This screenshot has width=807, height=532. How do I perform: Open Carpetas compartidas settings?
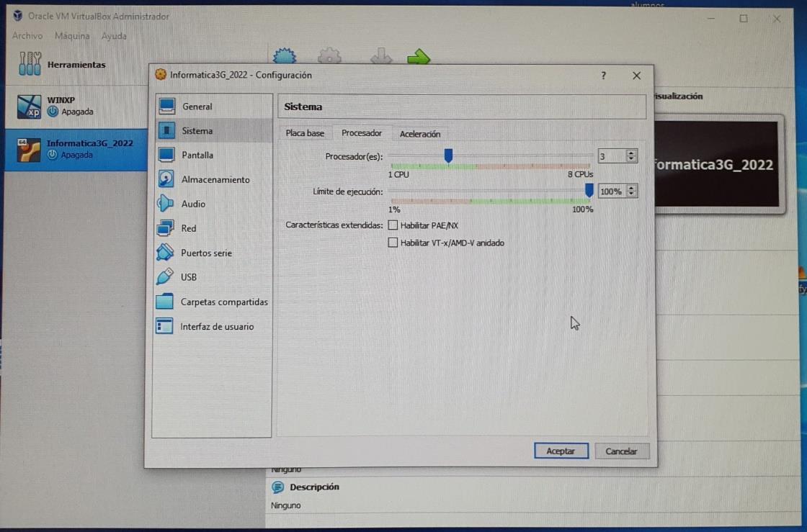pyautogui.click(x=213, y=302)
